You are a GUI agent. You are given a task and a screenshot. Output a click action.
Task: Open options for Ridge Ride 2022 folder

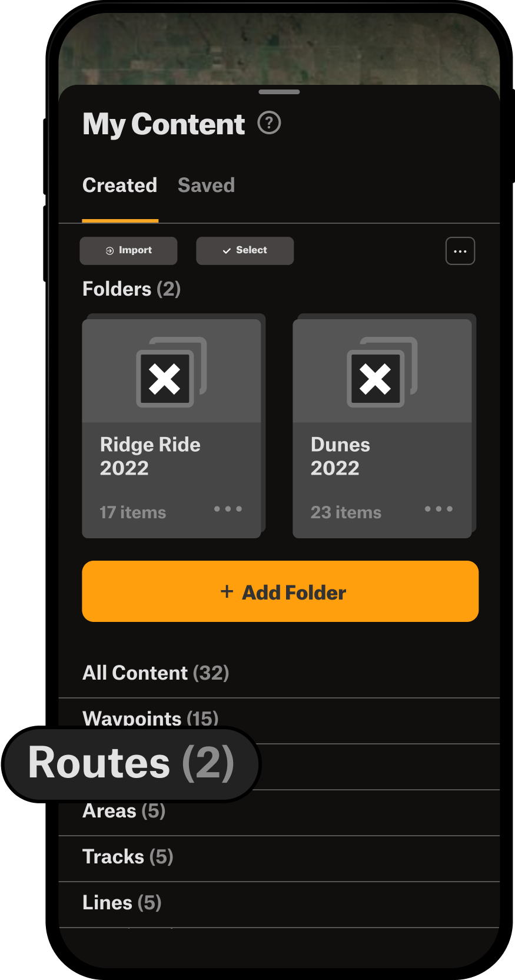228,509
